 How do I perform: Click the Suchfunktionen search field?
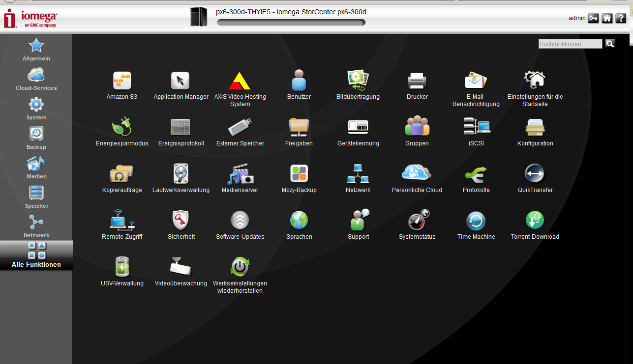coord(571,44)
